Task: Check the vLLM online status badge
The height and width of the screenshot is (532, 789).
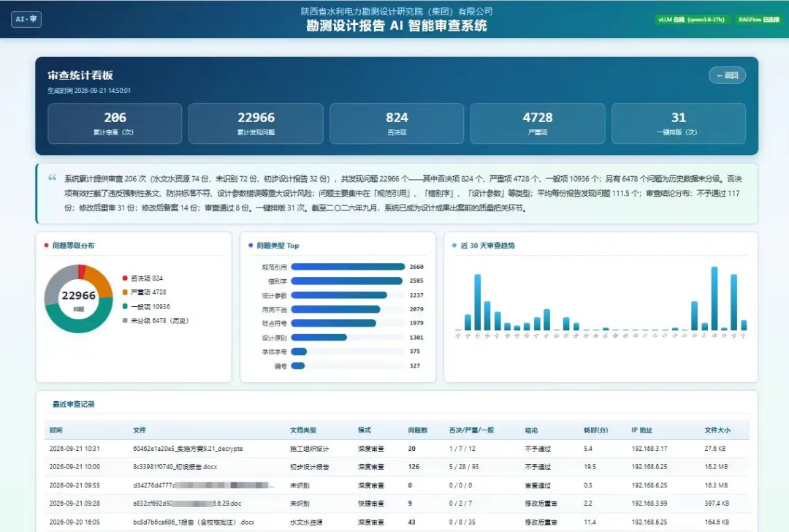Action: [691, 20]
